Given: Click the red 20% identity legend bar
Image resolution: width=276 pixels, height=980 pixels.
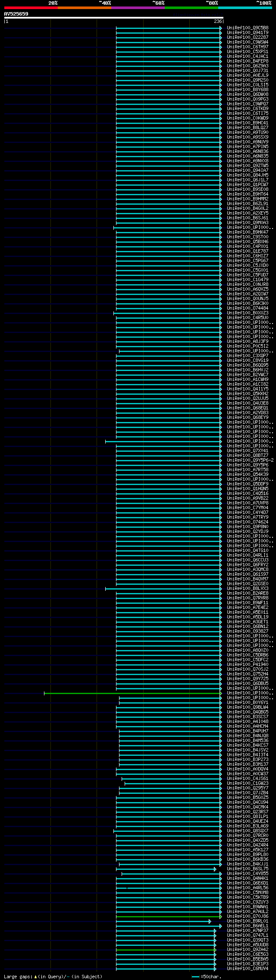Looking at the screenshot, I should [31, 8].
